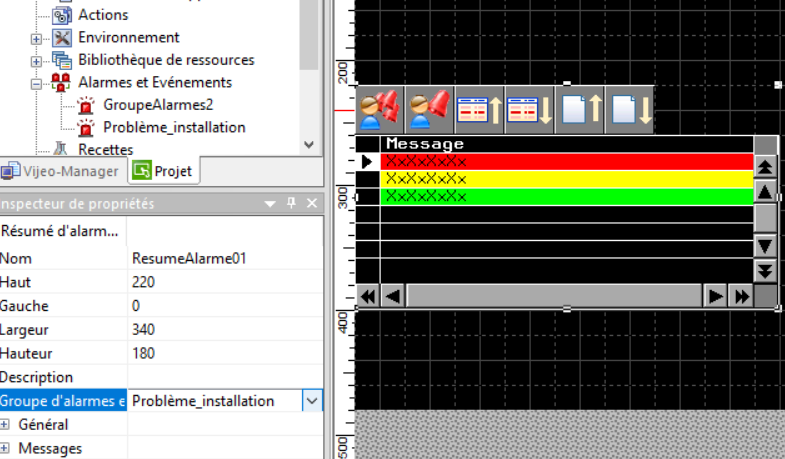Click the empty Description field

point(225,377)
